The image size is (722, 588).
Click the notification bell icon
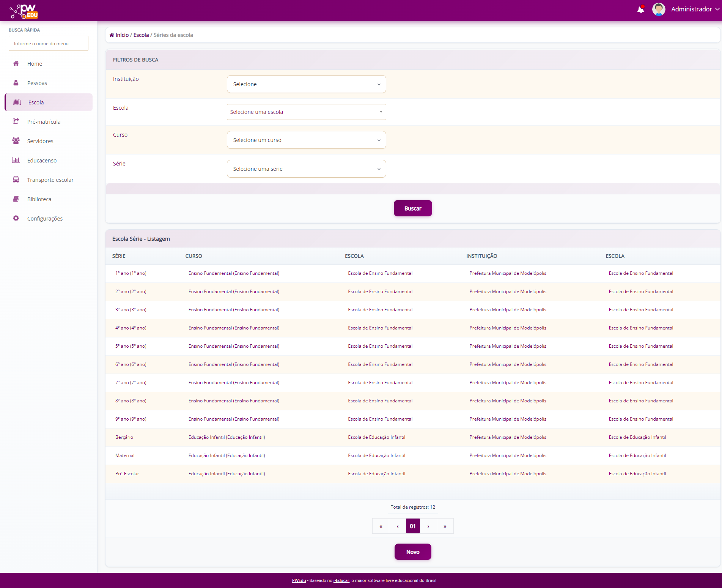pyautogui.click(x=640, y=9)
